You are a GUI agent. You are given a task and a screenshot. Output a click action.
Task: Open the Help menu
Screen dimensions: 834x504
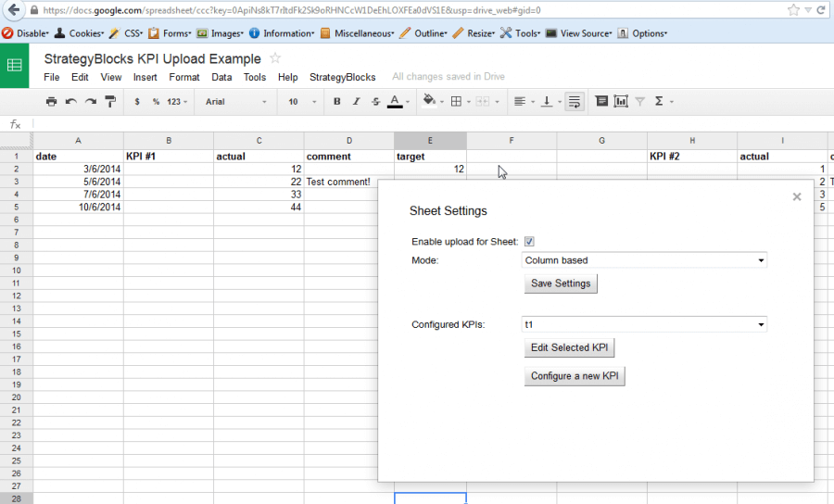coord(288,77)
